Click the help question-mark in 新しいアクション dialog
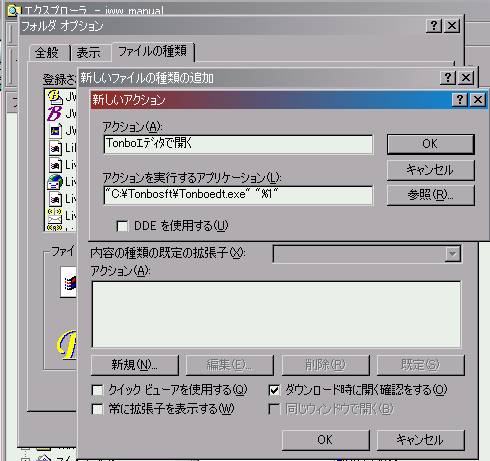 click(x=459, y=99)
